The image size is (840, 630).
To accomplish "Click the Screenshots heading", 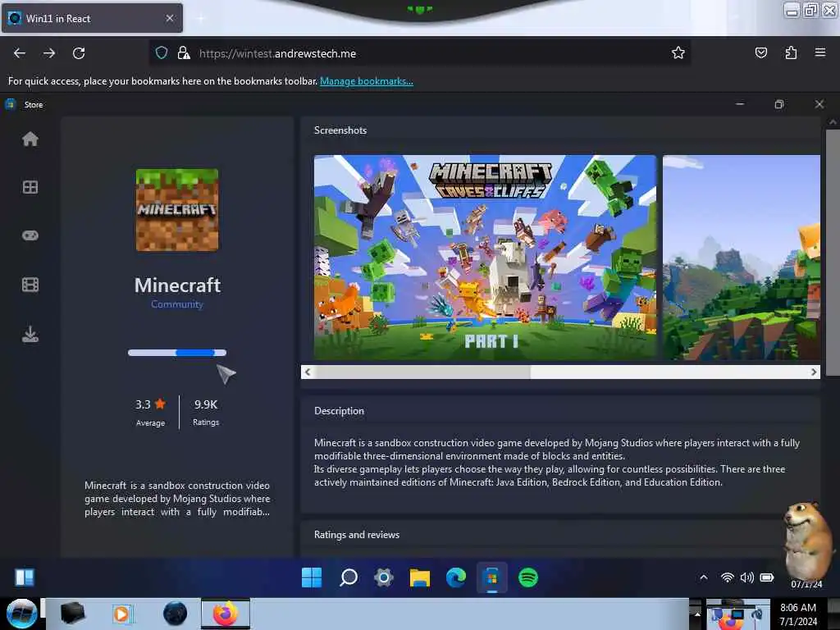I will 340,130.
